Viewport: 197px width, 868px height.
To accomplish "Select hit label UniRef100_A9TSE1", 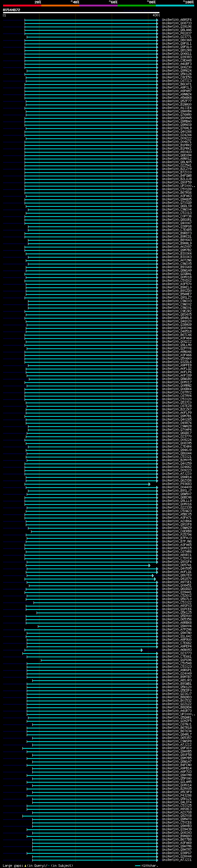I will [x=176, y=582].
